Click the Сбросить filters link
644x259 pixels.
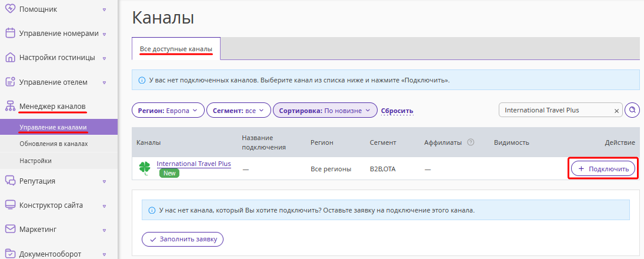pos(397,111)
